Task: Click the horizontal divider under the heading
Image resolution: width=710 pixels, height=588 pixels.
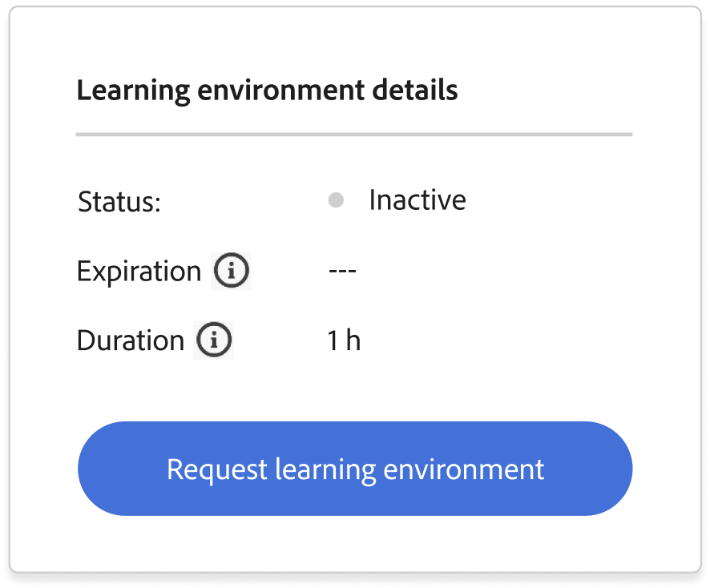Action: (354, 135)
